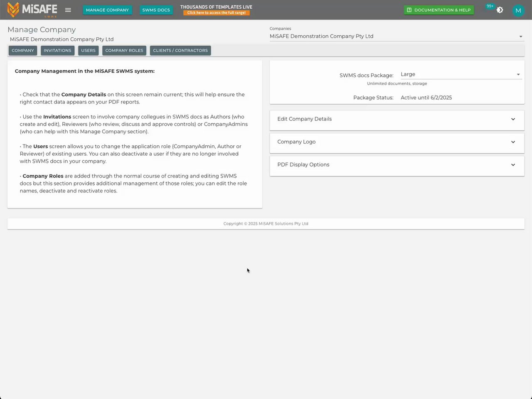The height and width of the screenshot is (399, 532).
Task: Open the user avatar M menu
Action: [518, 10]
